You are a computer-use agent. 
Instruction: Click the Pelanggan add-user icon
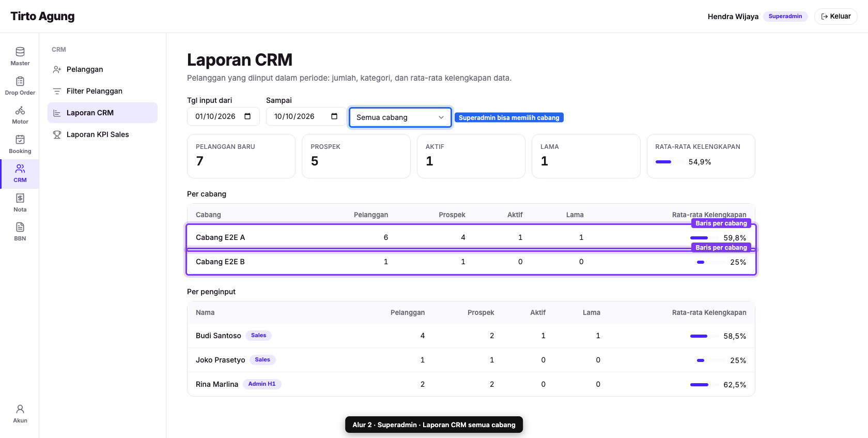pyautogui.click(x=57, y=69)
